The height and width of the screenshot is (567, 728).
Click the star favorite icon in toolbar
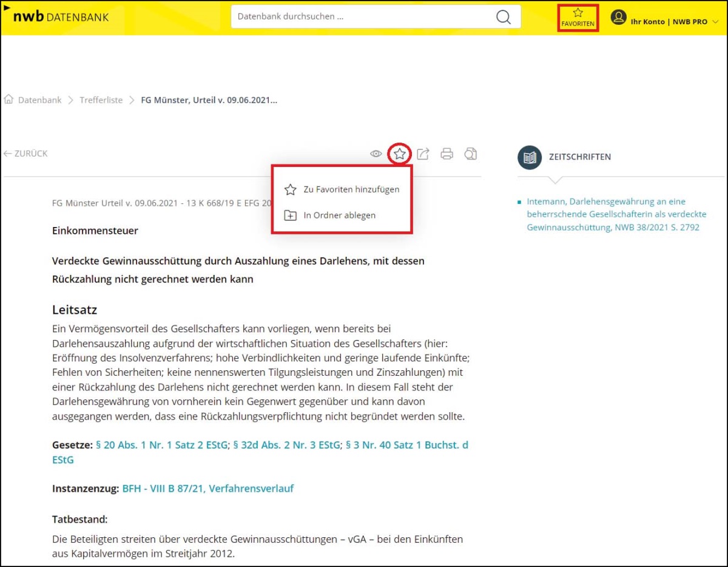399,154
